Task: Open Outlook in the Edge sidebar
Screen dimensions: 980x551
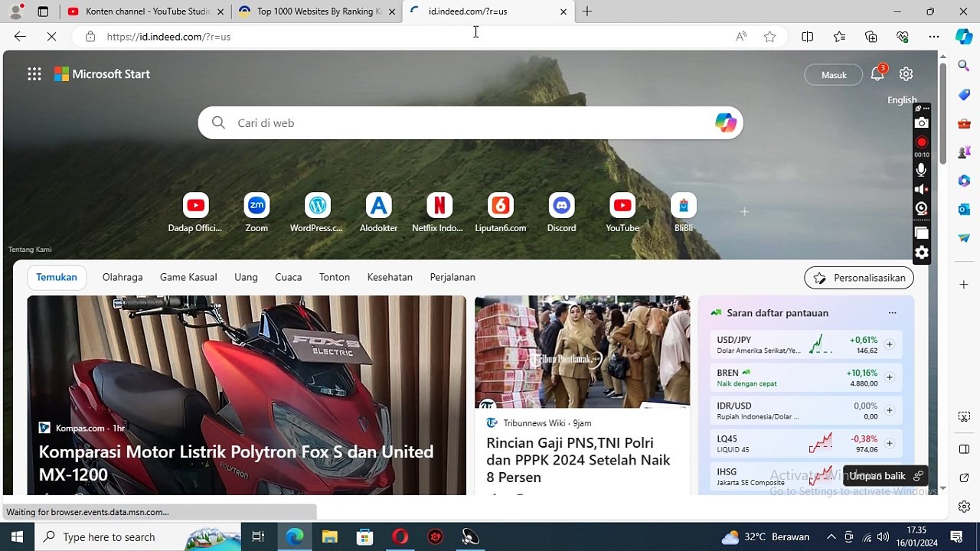Action: [x=964, y=209]
